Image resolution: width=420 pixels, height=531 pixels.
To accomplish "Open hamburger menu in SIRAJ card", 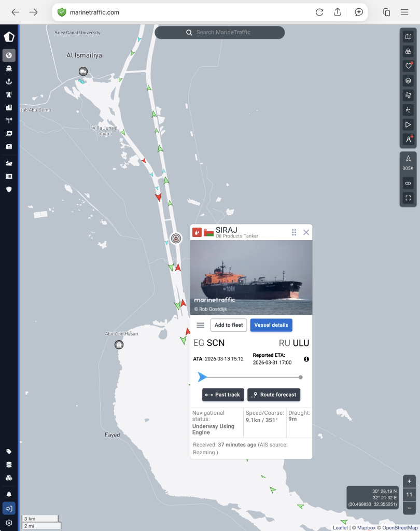I will tap(201, 325).
